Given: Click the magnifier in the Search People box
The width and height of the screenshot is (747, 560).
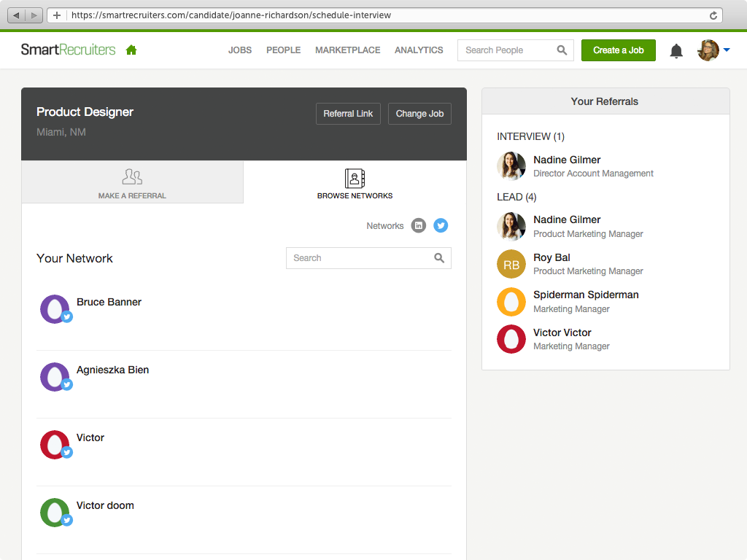Looking at the screenshot, I should tap(562, 50).
